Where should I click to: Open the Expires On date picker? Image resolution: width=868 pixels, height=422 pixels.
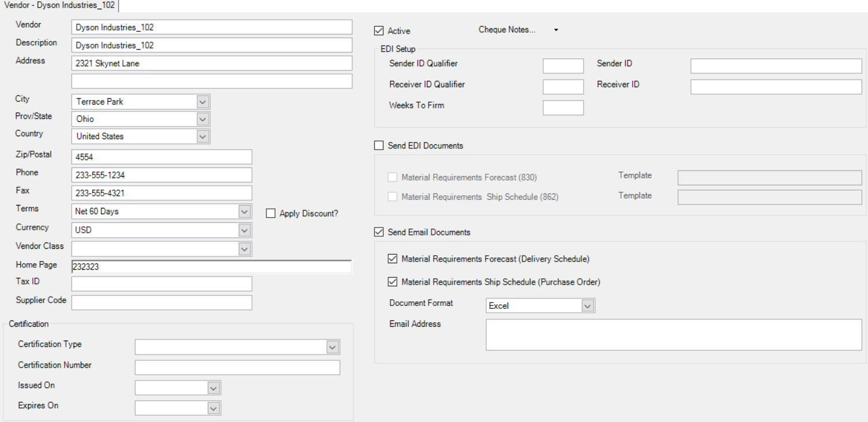(x=213, y=408)
